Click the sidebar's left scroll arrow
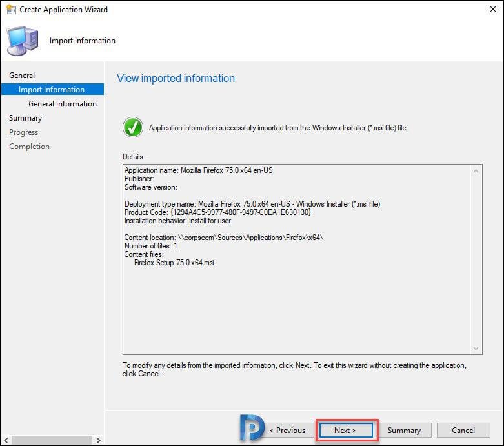This screenshot has height=446, width=504. click(x=6, y=440)
